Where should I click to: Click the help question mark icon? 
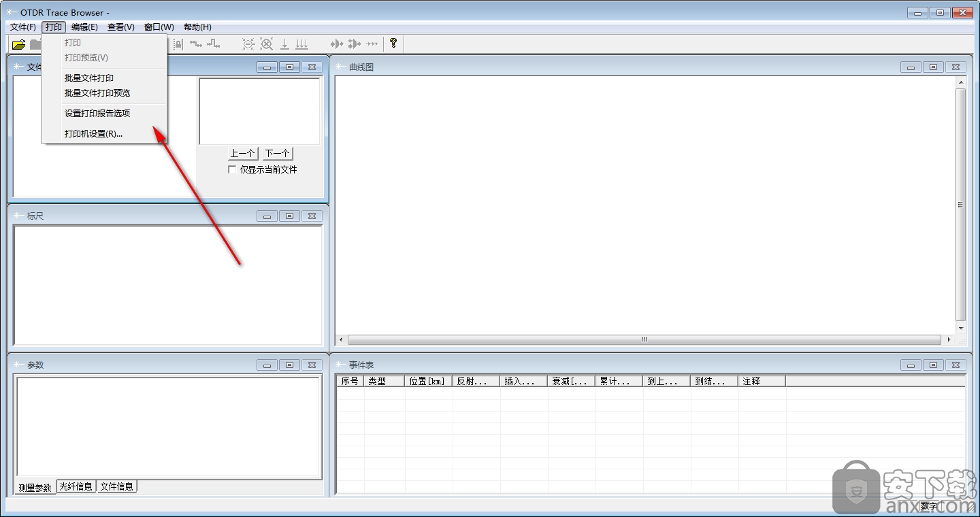pyautogui.click(x=393, y=44)
